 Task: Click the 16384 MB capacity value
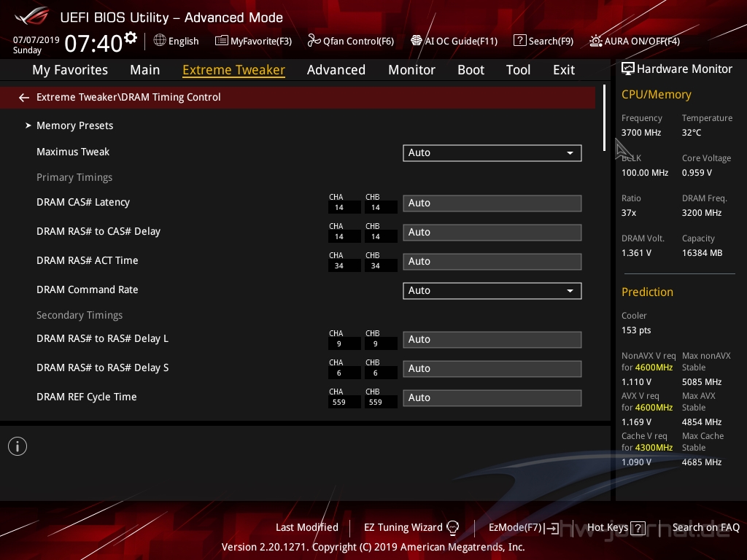pos(702,253)
